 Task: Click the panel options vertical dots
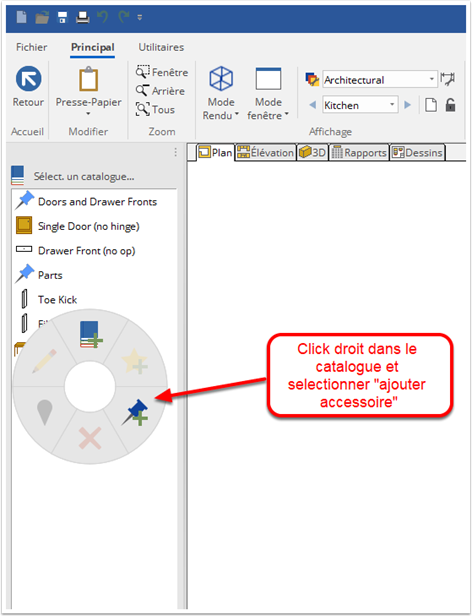(x=175, y=152)
